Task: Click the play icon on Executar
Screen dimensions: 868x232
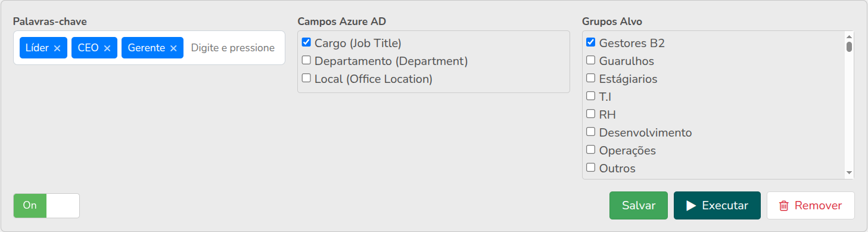Action: pyautogui.click(x=691, y=206)
